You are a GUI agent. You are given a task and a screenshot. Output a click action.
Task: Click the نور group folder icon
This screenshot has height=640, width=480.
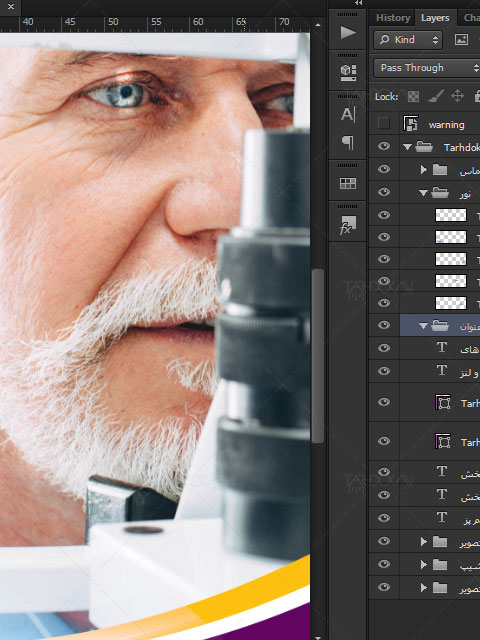coord(440,192)
